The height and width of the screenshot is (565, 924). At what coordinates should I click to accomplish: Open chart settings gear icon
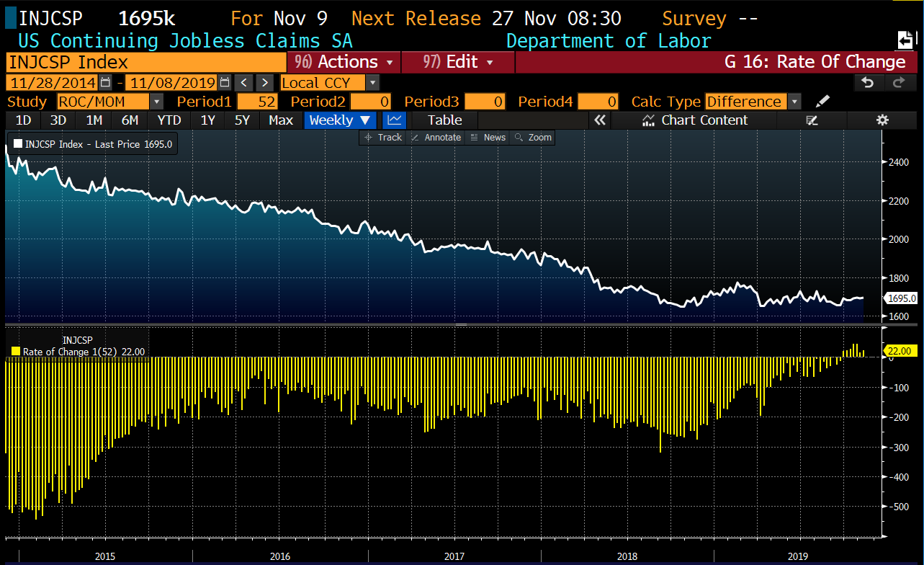point(882,120)
